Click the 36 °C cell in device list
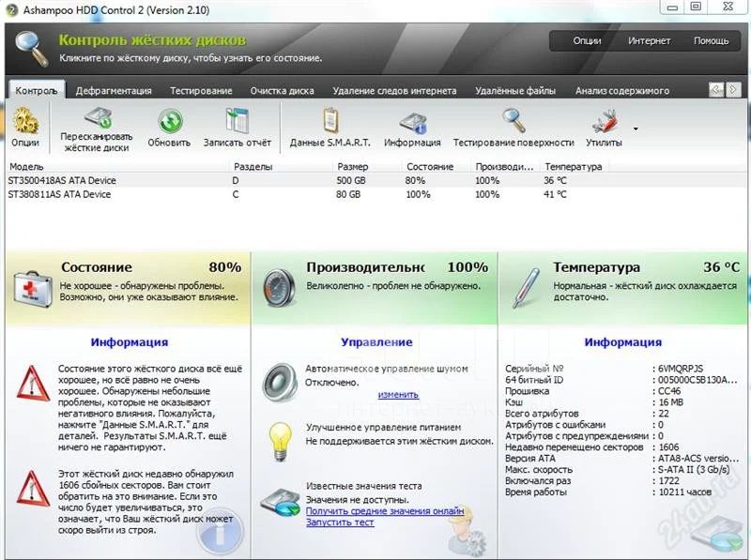Viewport: 751px width, 560px height. [x=555, y=180]
